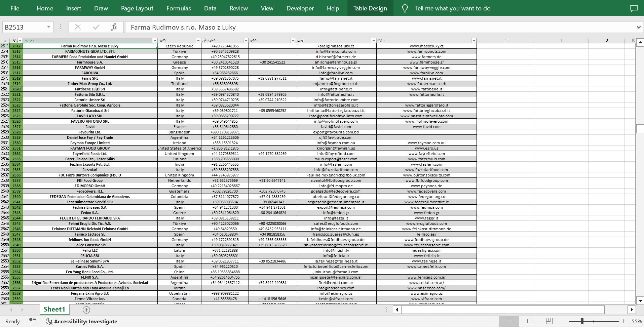
Task: Open the filter dropdown for column G
Action: pyautogui.click(x=473, y=40)
